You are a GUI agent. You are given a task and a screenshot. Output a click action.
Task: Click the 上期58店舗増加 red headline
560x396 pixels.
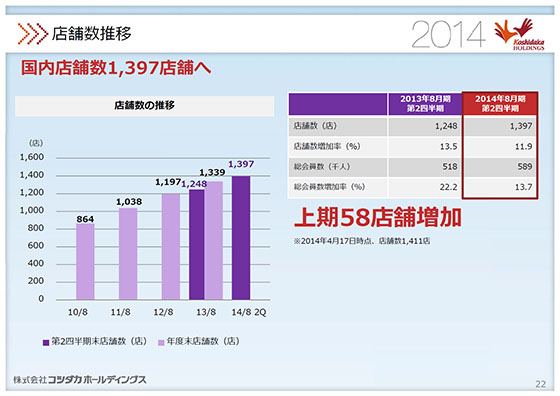pyautogui.click(x=378, y=217)
